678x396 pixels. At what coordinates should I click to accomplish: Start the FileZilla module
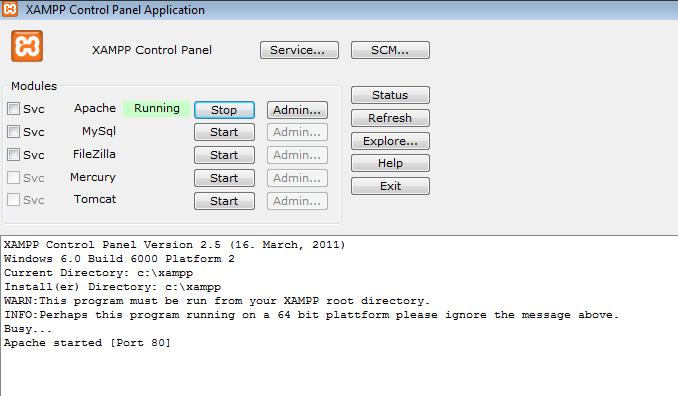click(224, 155)
